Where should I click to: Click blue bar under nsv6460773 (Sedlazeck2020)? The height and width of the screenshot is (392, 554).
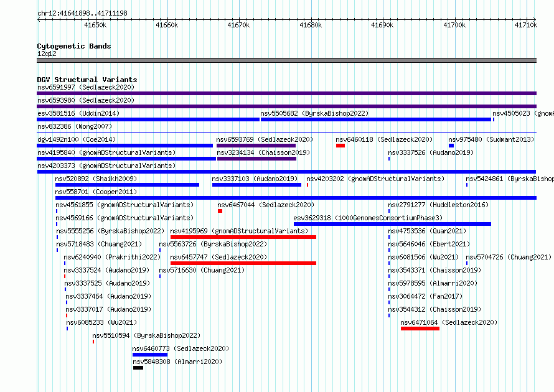(x=150, y=355)
